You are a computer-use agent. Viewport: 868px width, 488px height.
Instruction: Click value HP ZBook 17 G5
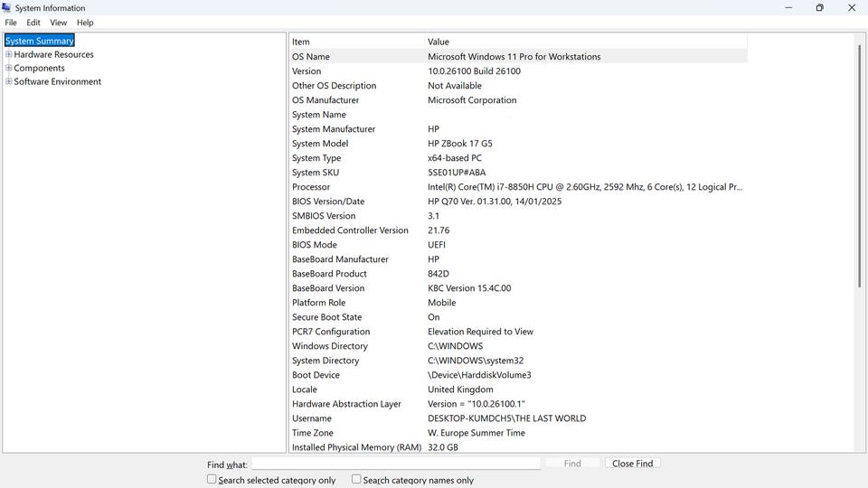460,144
